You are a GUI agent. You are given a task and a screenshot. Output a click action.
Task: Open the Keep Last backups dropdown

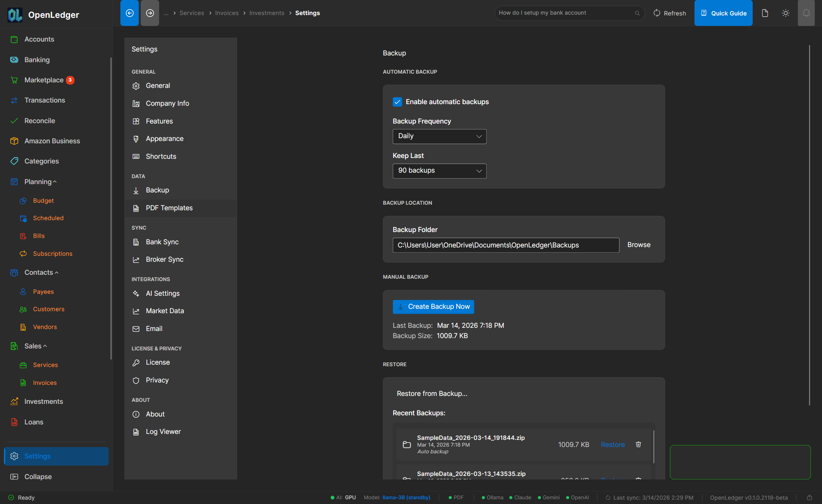(439, 171)
